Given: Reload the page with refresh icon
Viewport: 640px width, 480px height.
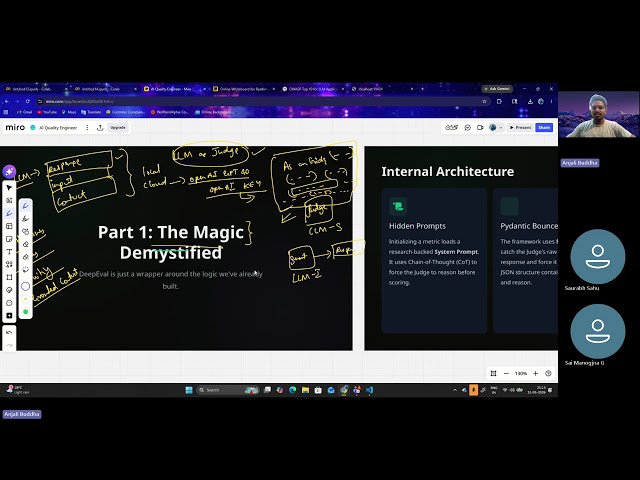Looking at the screenshot, I should pos(28,101).
